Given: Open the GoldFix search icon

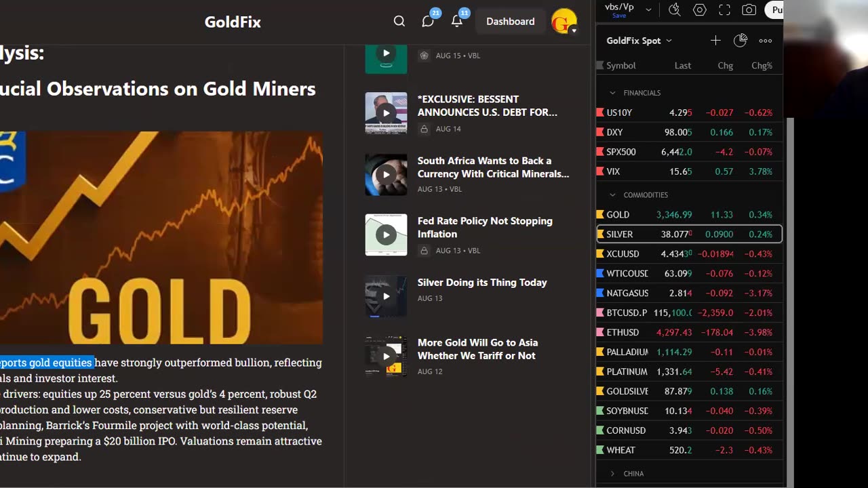Looking at the screenshot, I should [399, 21].
